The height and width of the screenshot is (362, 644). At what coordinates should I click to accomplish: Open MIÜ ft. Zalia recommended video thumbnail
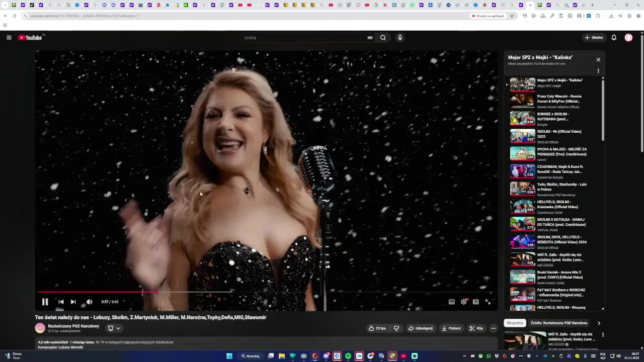[x=525, y=340]
